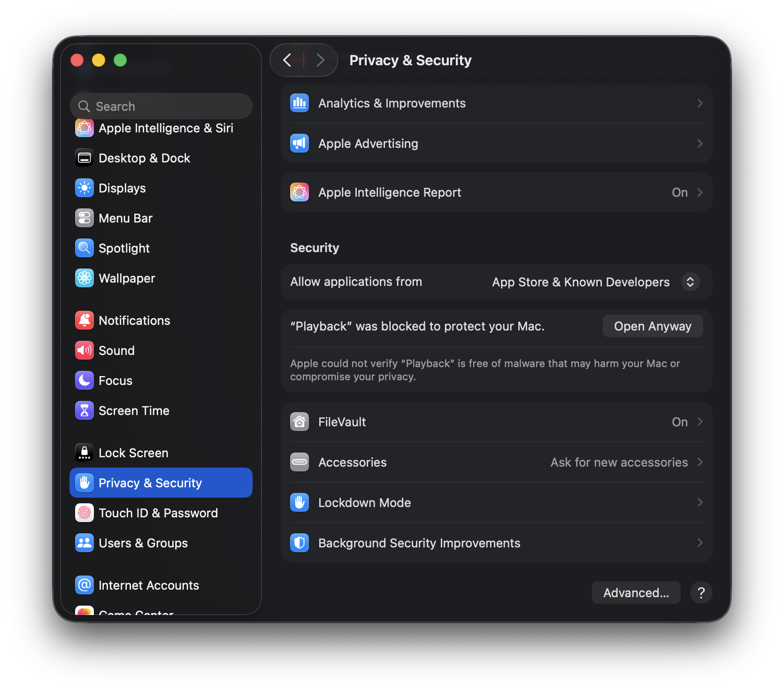Click the Users & Groups people icon
This screenshot has width=784, height=692.
pyautogui.click(x=85, y=543)
